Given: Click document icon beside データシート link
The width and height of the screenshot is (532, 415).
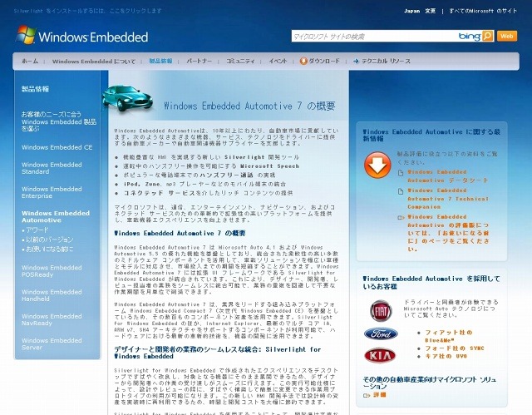Looking at the screenshot, I should pyautogui.click(x=401, y=173).
